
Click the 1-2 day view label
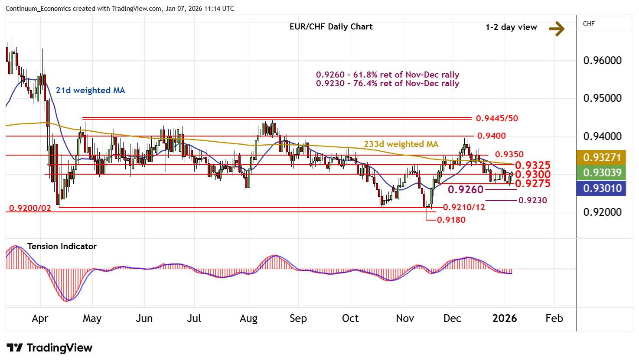[x=511, y=27]
